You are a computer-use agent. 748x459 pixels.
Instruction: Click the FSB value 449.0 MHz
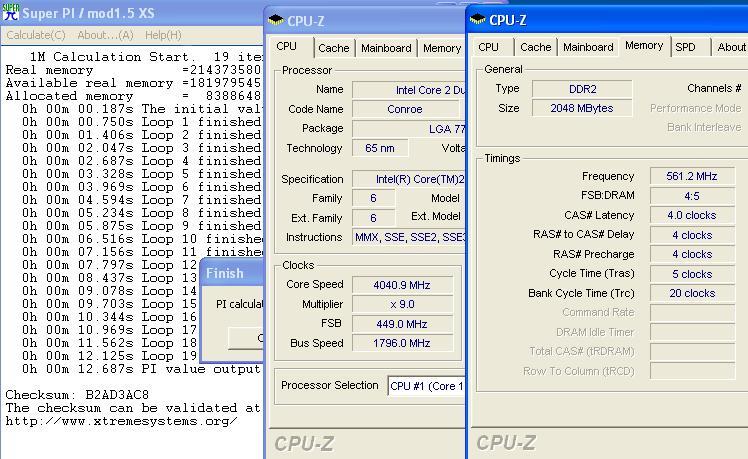click(x=402, y=324)
